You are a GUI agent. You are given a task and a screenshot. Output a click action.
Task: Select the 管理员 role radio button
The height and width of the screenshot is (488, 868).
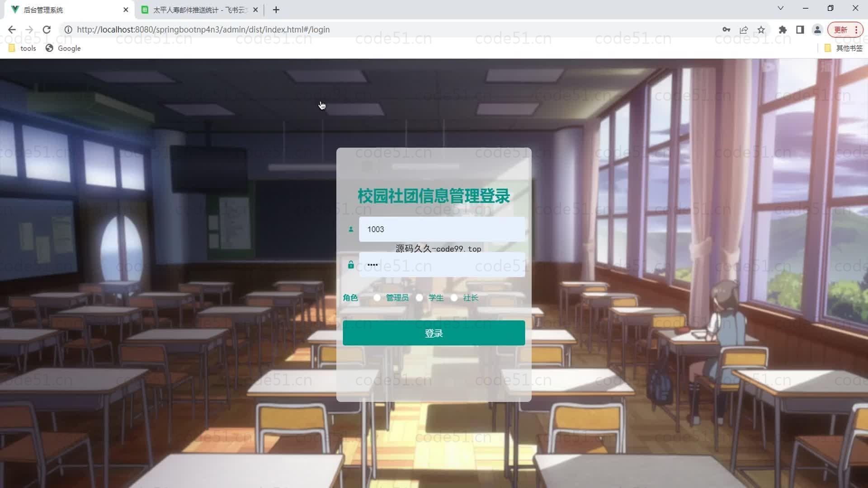377,298
